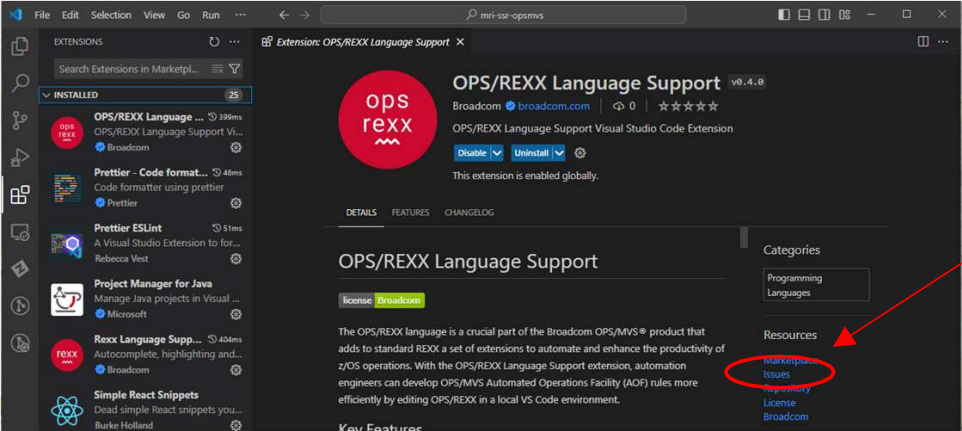Split the editor to the right
The width and height of the screenshot is (962, 431).
tap(923, 42)
